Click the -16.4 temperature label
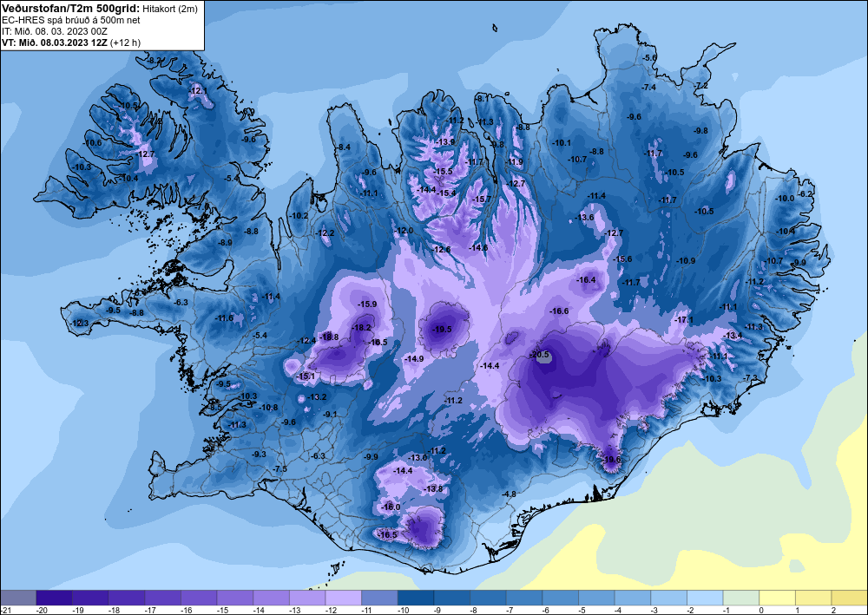 click(x=586, y=280)
